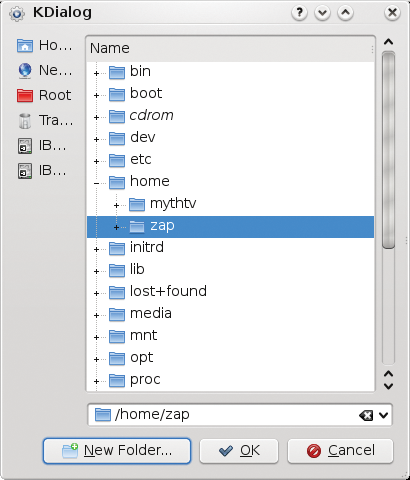Click the help question mark button
Screen dimensions: 410x480
(x=299, y=13)
